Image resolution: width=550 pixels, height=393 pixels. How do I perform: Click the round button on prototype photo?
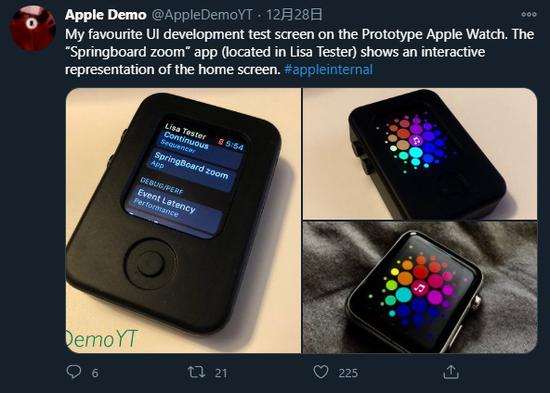pyautogui.click(x=150, y=264)
